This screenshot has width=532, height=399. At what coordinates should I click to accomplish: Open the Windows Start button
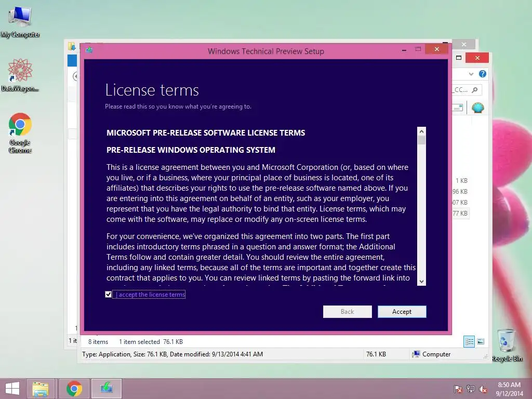[12, 389]
